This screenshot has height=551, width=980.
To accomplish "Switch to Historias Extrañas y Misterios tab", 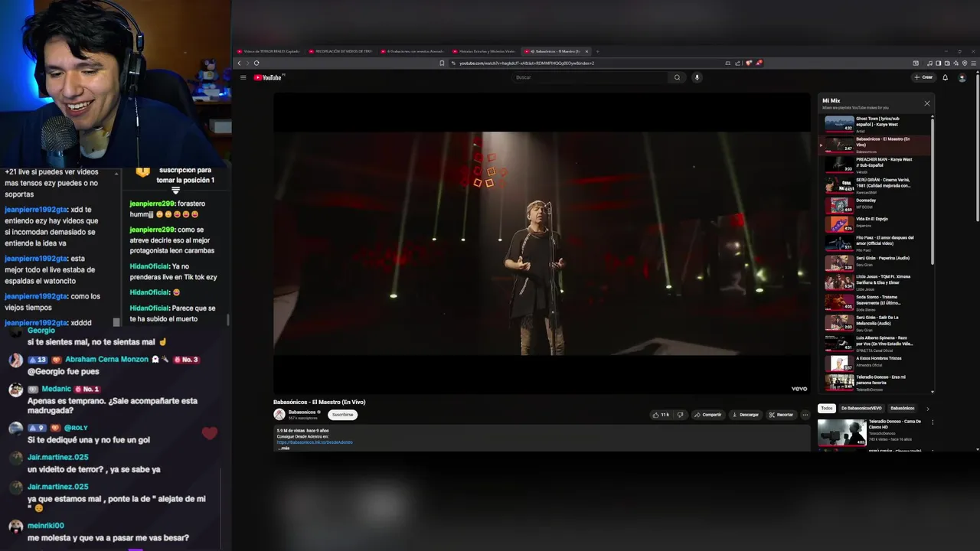I will pyautogui.click(x=485, y=51).
